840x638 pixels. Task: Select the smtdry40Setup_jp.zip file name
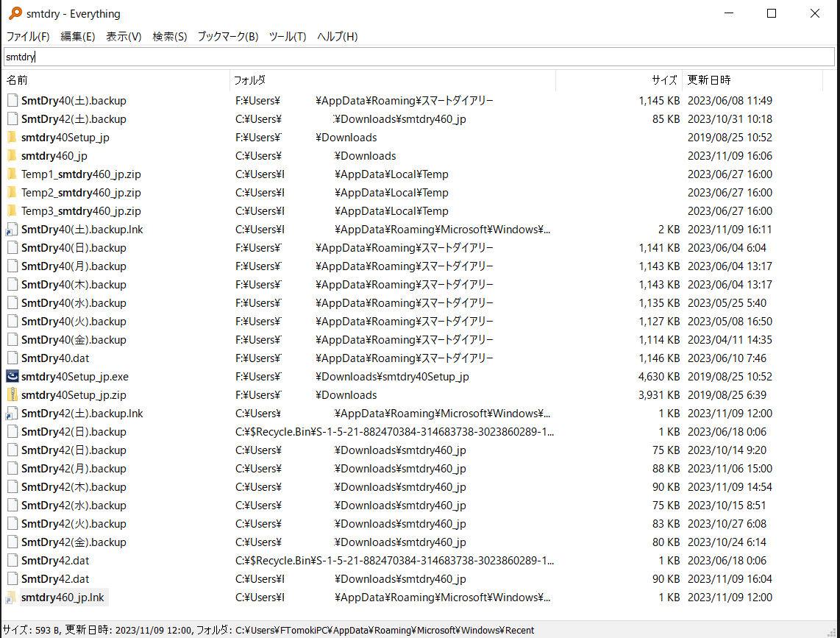tap(74, 395)
